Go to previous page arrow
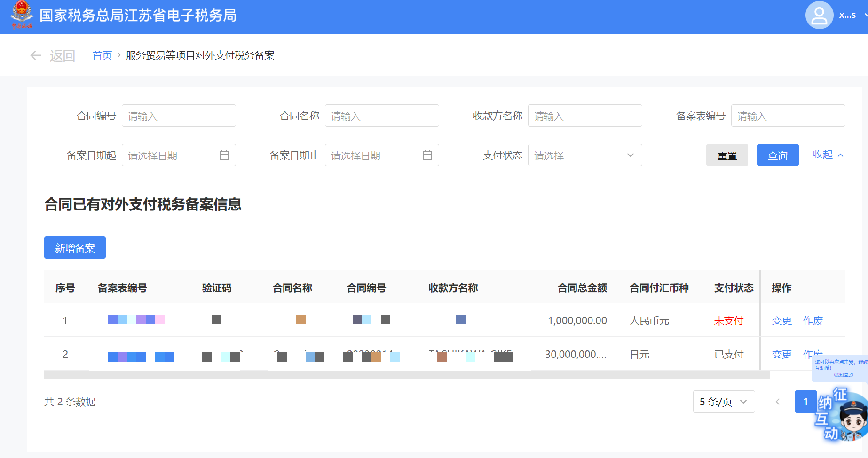This screenshot has height=458, width=868. point(778,402)
